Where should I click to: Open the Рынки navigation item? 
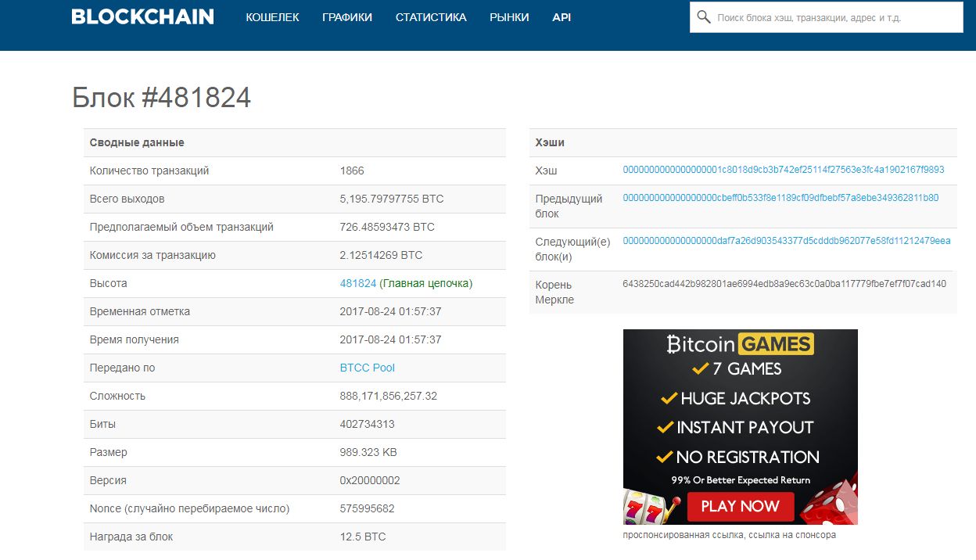pos(509,17)
